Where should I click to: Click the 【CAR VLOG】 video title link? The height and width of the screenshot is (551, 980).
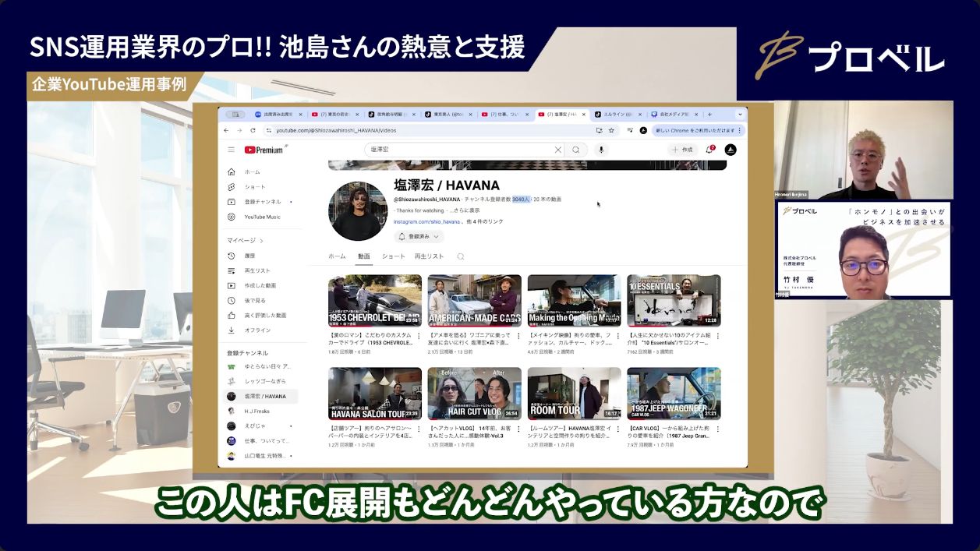coord(670,432)
